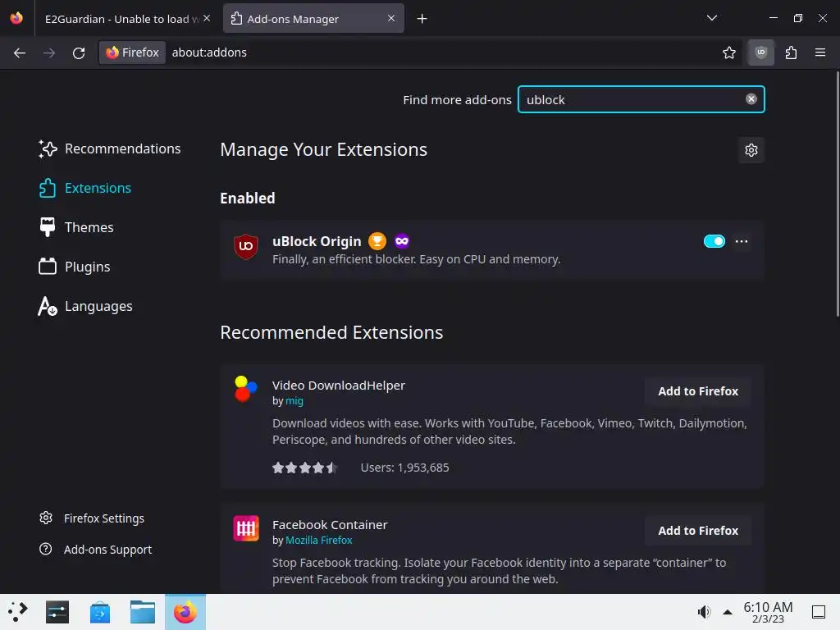Viewport: 840px width, 630px height.
Task: Open the Languages category
Action: pyautogui.click(x=85, y=307)
